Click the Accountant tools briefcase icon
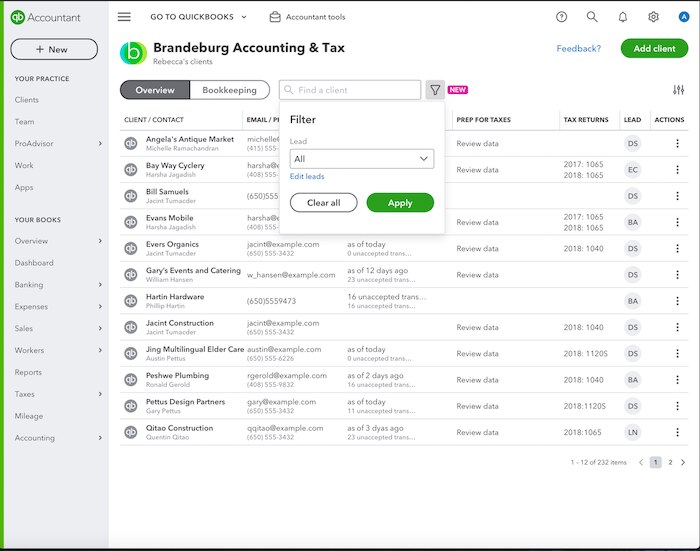700x551 pixels. (275, 17)
